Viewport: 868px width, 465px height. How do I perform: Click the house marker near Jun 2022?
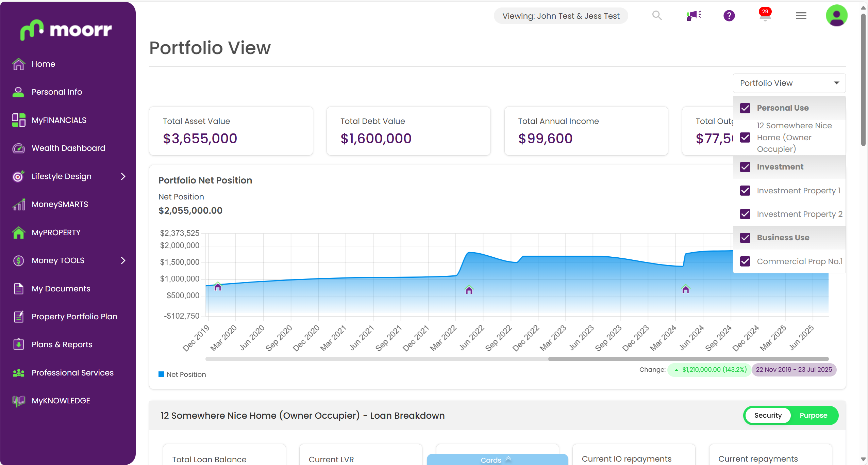(x=469, y=290)
